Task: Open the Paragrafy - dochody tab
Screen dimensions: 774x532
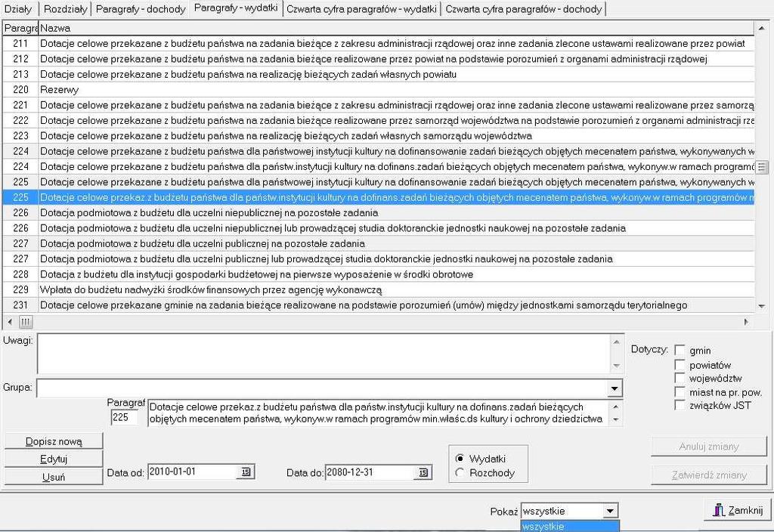Action: pyautogui.click(x=141, y=9)
